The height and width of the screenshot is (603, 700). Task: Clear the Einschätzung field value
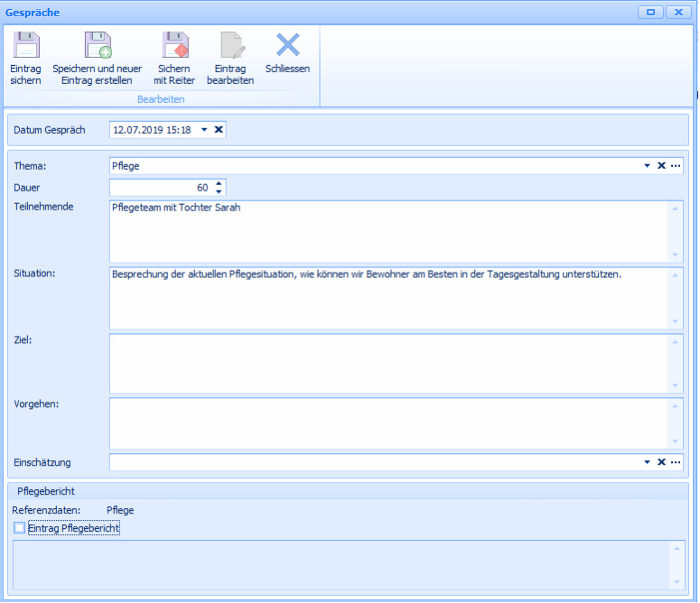pyautogui.click(x=661, y=462)
